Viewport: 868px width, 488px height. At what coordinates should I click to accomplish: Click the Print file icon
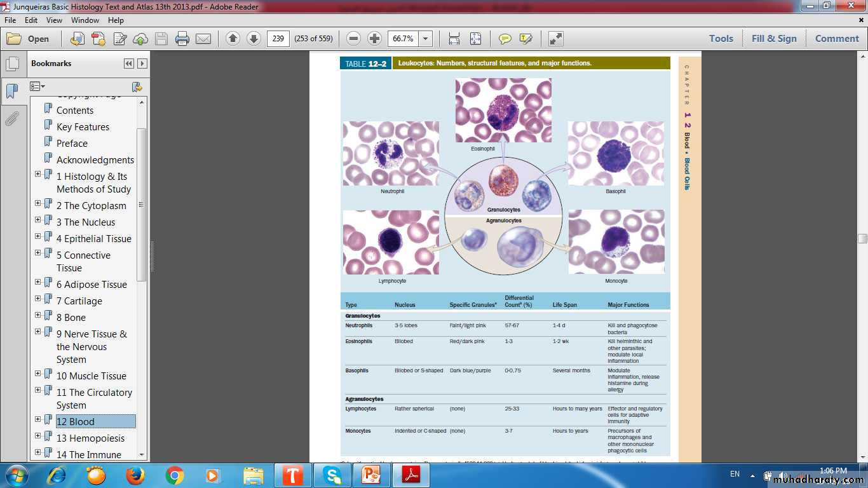tap(182, 39)
